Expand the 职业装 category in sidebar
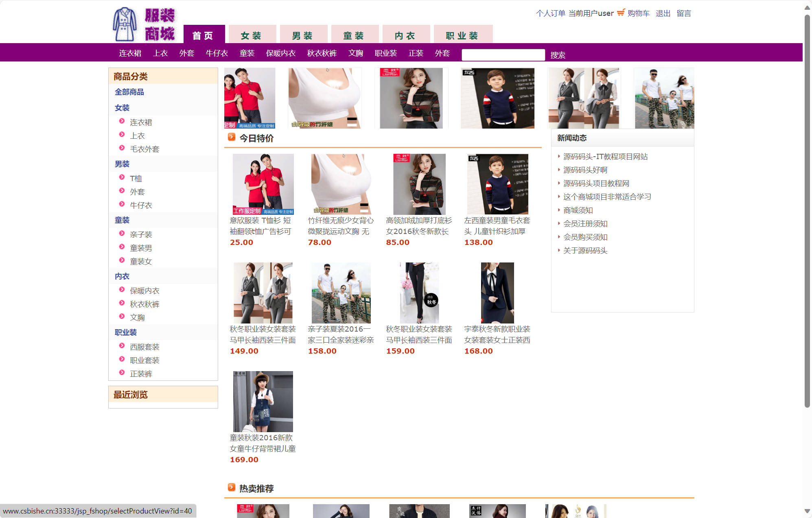812x518 pixels. 125,332
